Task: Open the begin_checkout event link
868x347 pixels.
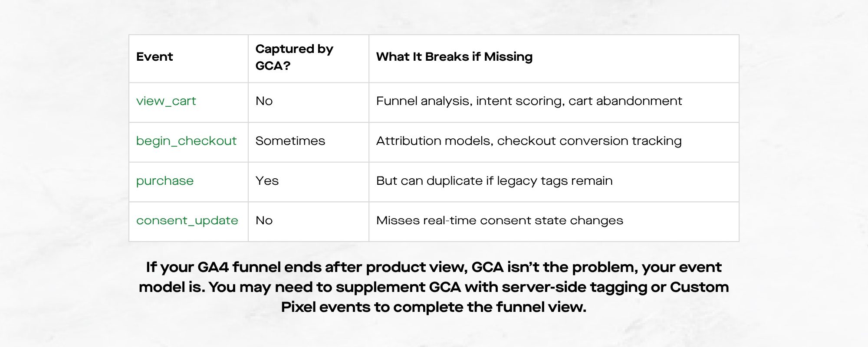Action: coord(186,141)
